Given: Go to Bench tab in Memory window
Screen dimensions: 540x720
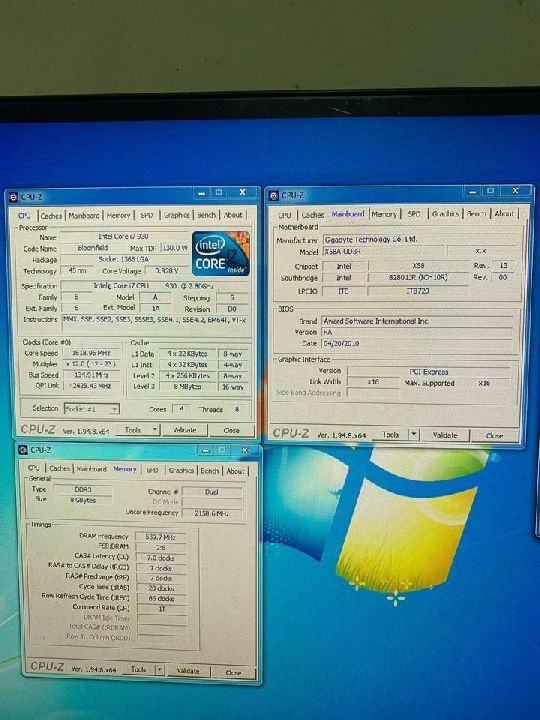Looking at the screenshot, I should (x=209, y=471).
